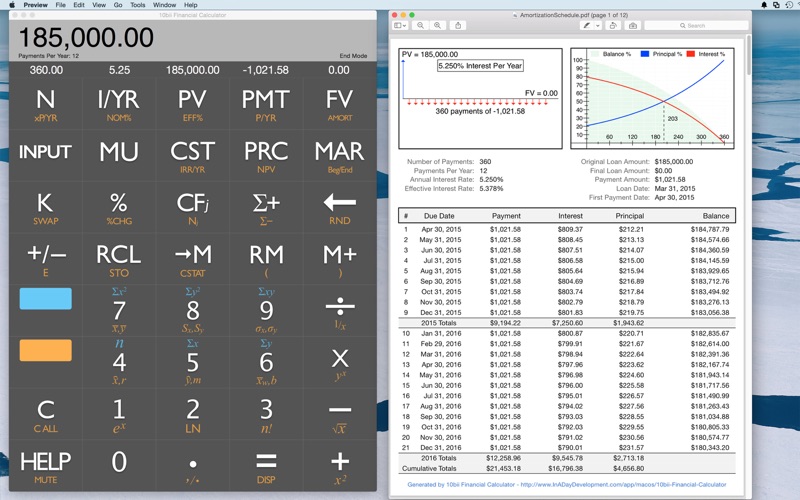The image size is (800, 500).
Task: Click the 2015 Totals row in the PDF
Action: tap(566, 323)
